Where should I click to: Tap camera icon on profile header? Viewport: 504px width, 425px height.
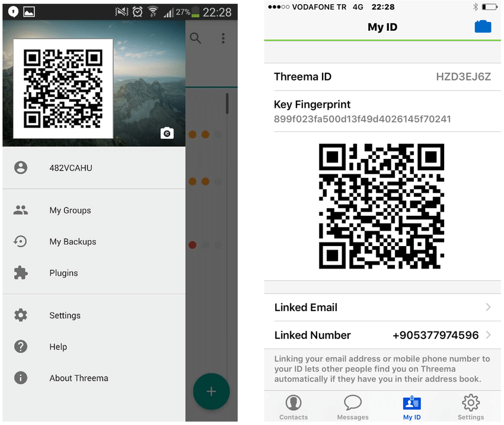coord(167,133)
